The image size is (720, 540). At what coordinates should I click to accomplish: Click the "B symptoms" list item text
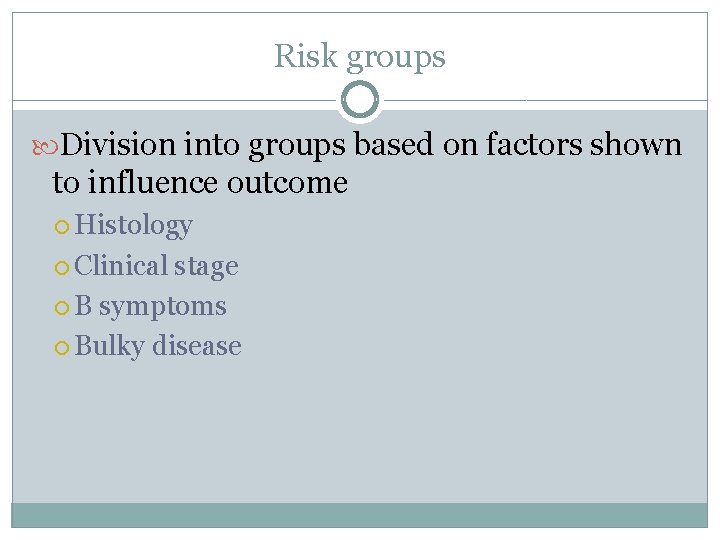click(150, 307)
